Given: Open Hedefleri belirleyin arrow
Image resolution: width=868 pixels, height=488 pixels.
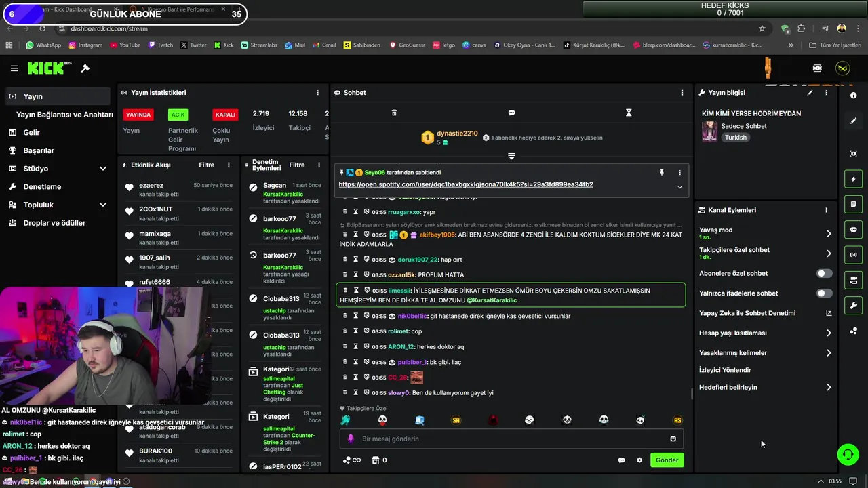Looking at the screenshot, I should point(829,388).
